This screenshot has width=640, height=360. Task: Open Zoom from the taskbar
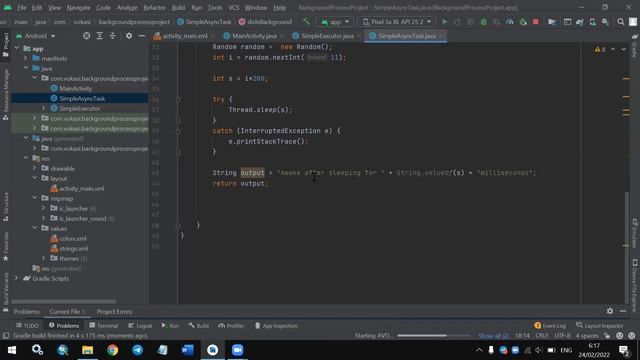click(238, 350)
